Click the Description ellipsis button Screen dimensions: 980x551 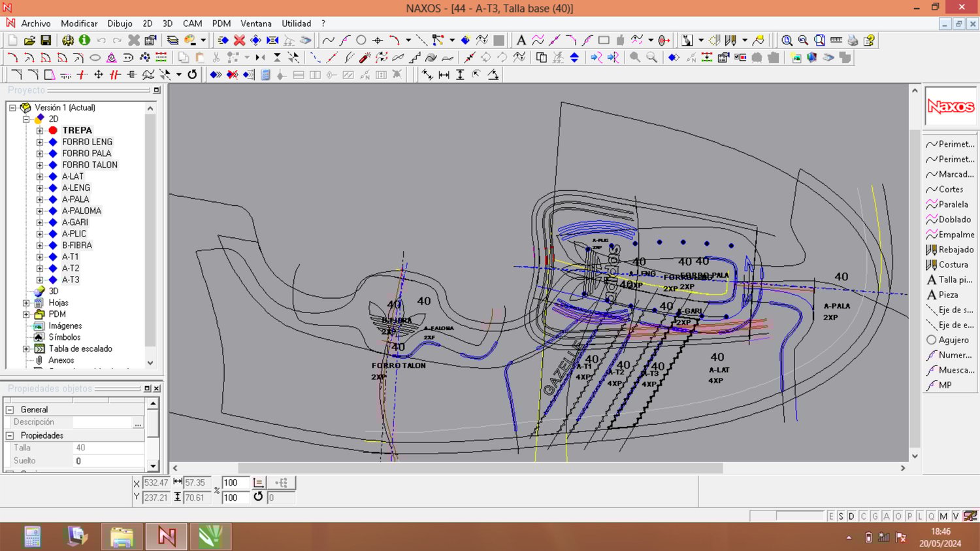coord(138,423)
